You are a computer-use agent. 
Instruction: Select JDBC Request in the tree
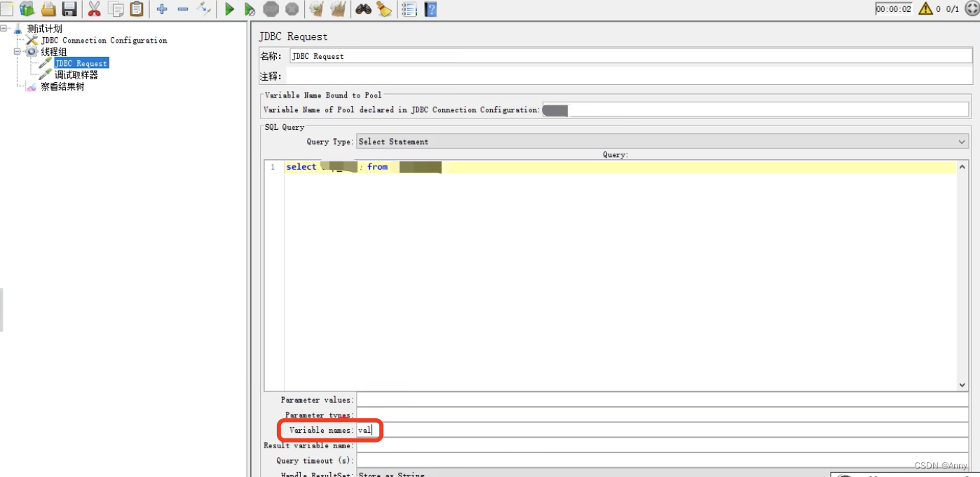tap(81, 63)
